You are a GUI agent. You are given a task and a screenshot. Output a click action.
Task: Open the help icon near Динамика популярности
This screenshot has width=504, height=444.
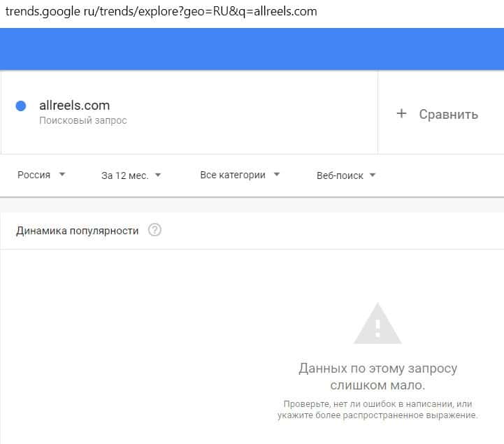click(x=155, y=230)
